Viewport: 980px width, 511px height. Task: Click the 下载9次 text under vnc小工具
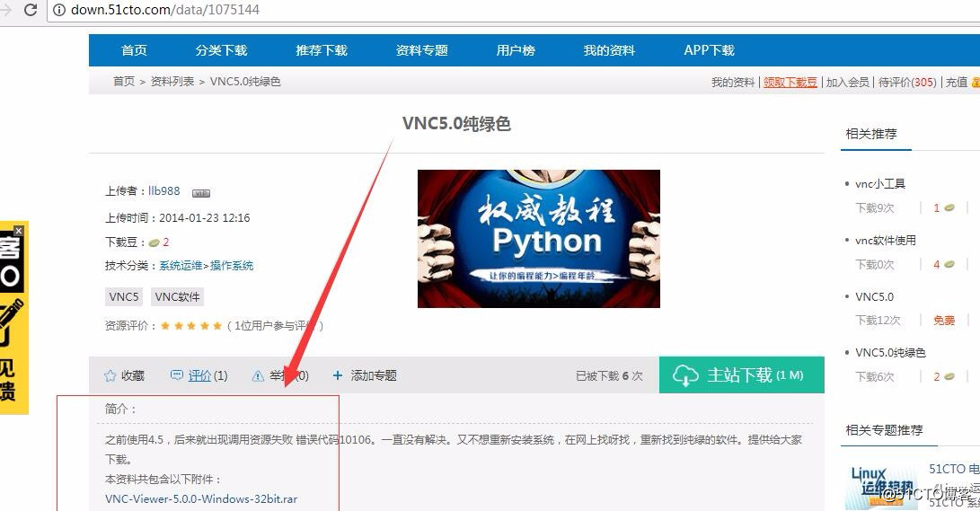point(875,208)
